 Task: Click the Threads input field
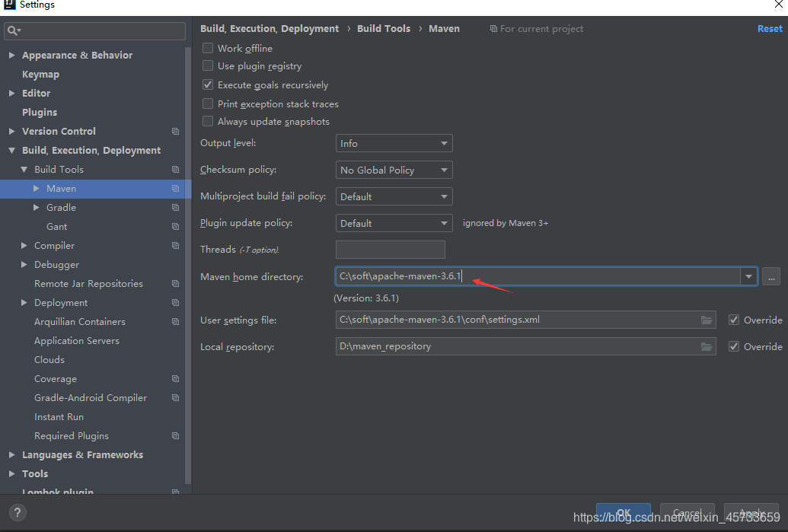coord(391,250)
